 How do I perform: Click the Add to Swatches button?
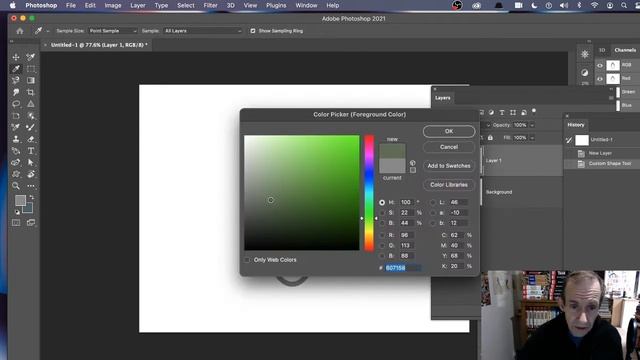click(449, 166)
